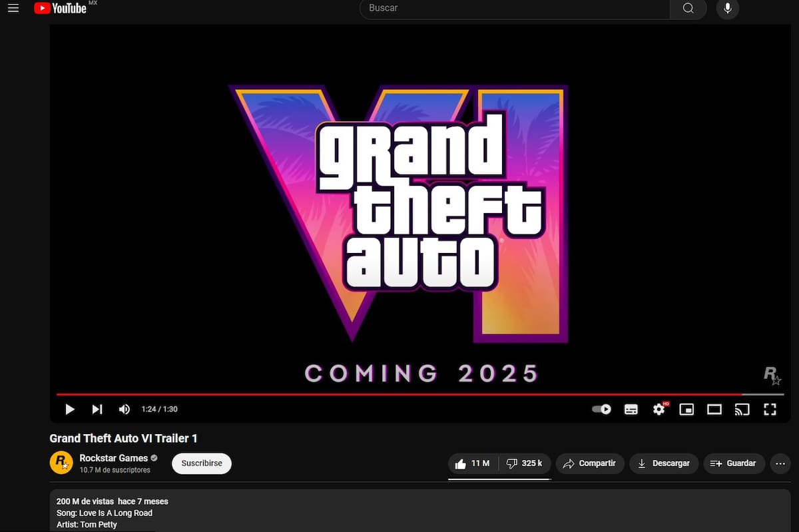Click the Buscar search field
Image resolution: width=799 pixels, height=532 pixels.
[515, 8]
